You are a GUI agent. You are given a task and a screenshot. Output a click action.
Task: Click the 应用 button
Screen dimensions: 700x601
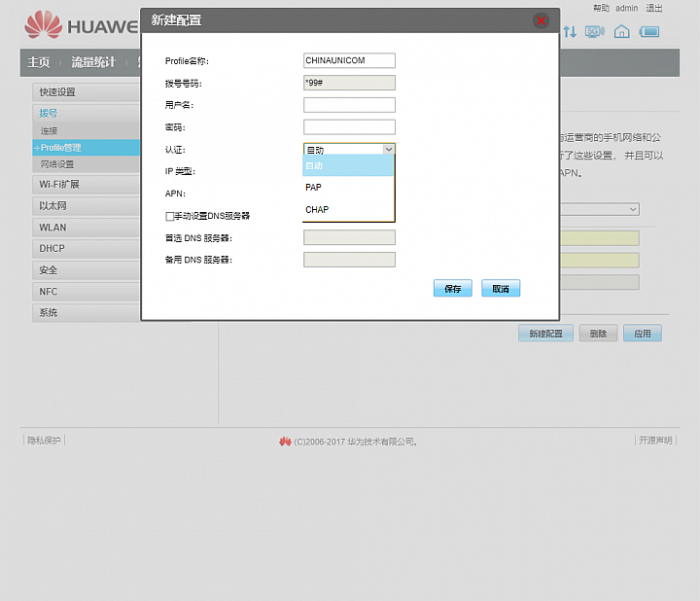coord(643,334)
